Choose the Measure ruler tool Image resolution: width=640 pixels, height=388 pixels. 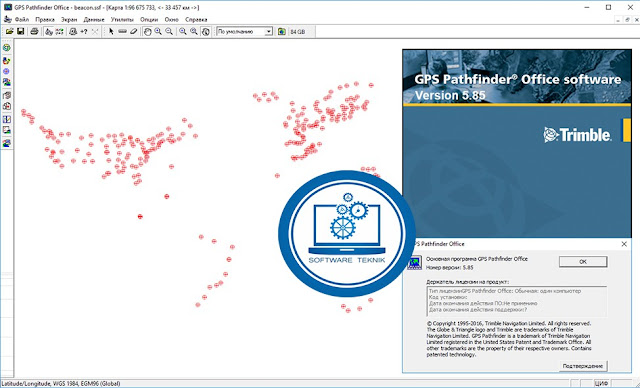(122, 31)
